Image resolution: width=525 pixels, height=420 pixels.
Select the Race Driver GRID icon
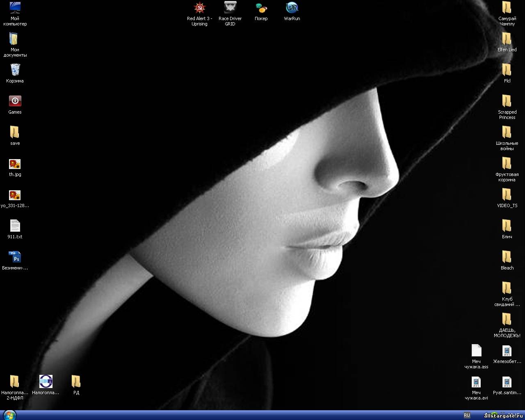pos(230,8)
